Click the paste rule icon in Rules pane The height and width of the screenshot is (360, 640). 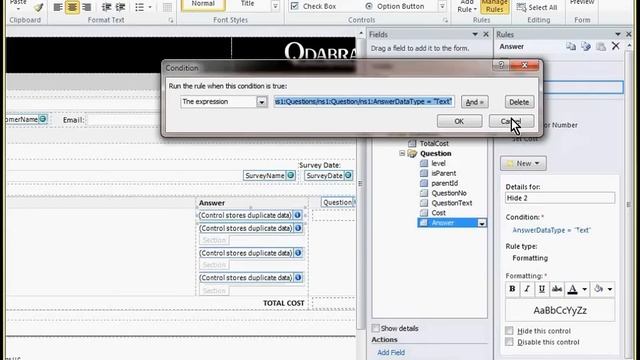click(x=601, y=47)
